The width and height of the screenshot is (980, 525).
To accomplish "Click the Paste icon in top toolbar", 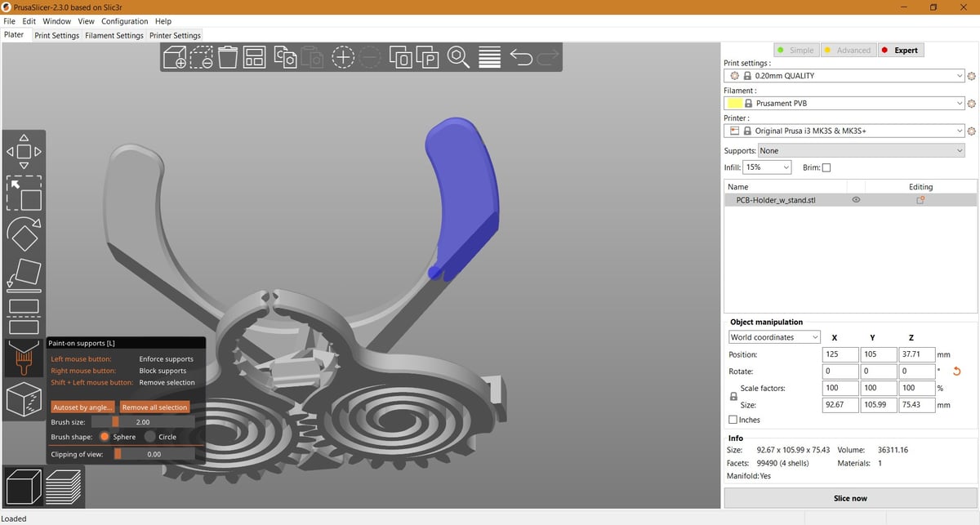I will [311, 57].
